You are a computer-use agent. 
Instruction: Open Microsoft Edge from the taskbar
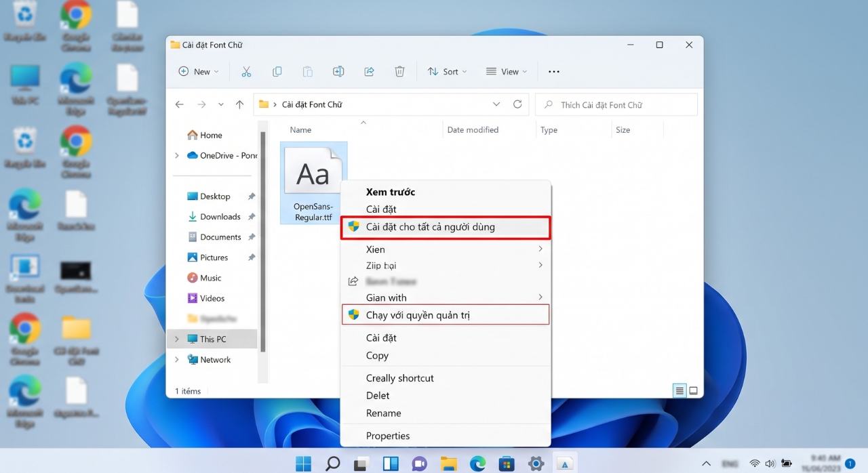tap(477, 464)
